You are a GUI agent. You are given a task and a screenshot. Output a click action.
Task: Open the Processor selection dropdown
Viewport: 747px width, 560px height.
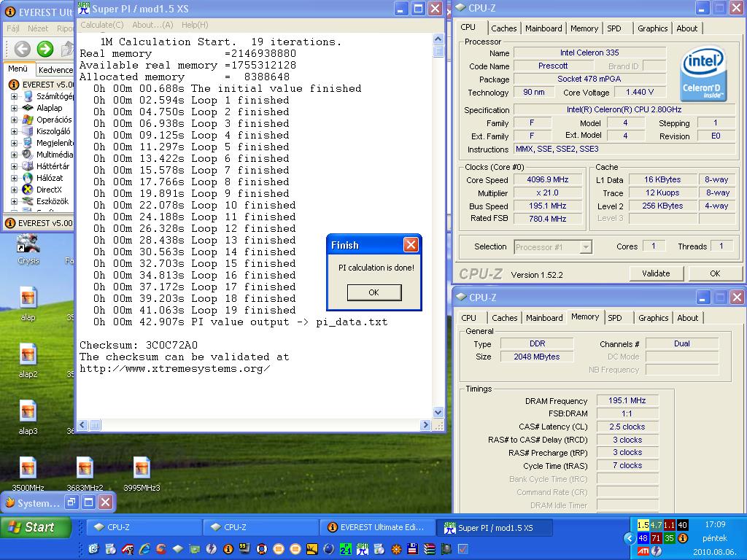[553, 247]
